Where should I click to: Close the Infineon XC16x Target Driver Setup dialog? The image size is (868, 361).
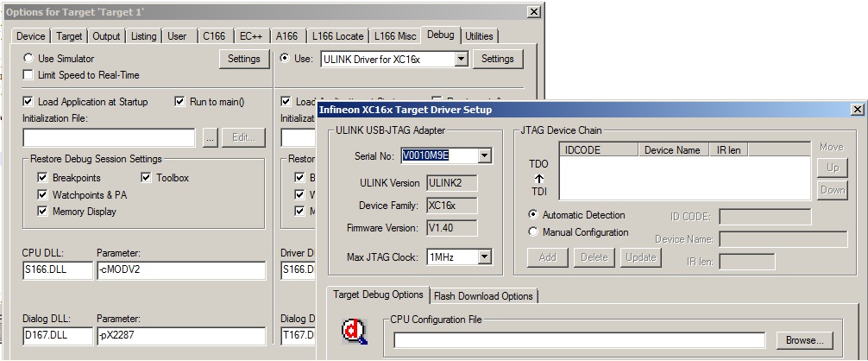[858, 110]
